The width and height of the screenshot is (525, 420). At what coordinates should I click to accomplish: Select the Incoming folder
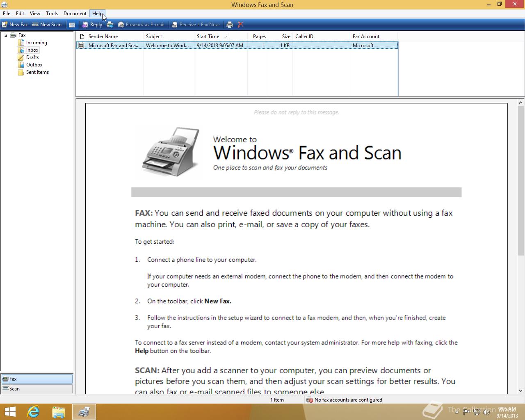point(37,43)
